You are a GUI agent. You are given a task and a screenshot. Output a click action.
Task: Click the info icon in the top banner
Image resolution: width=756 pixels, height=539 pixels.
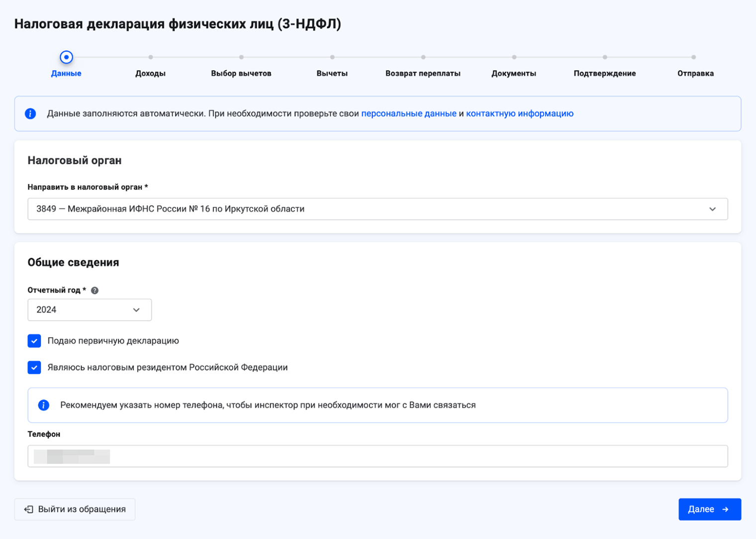pos(30,114)
